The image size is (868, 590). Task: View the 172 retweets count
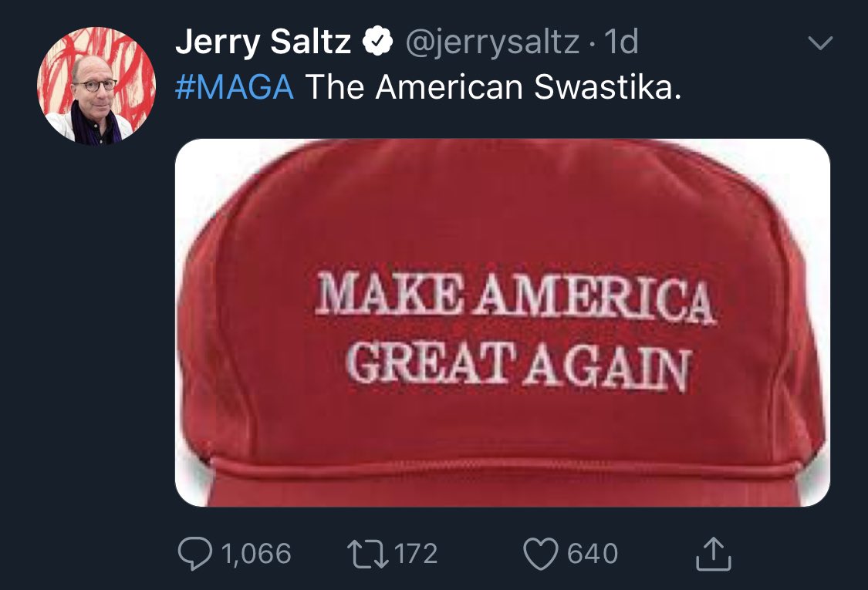tap(416, 554)
